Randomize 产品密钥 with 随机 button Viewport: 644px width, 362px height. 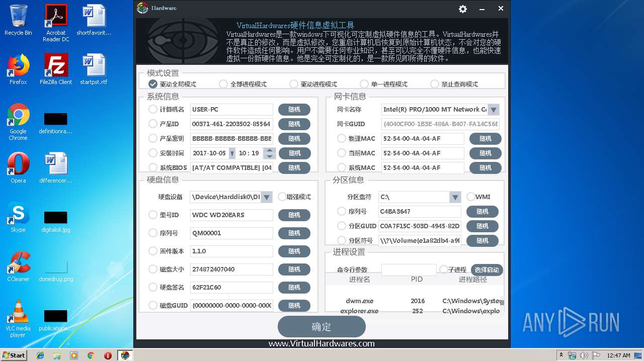coord(294,139)
